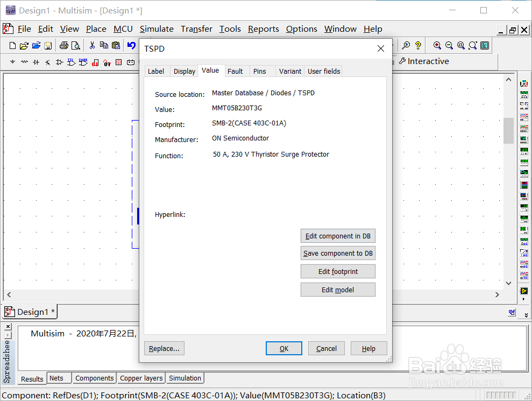
Task: Click the Cut scissors icon
Action: tap(92, 45)
